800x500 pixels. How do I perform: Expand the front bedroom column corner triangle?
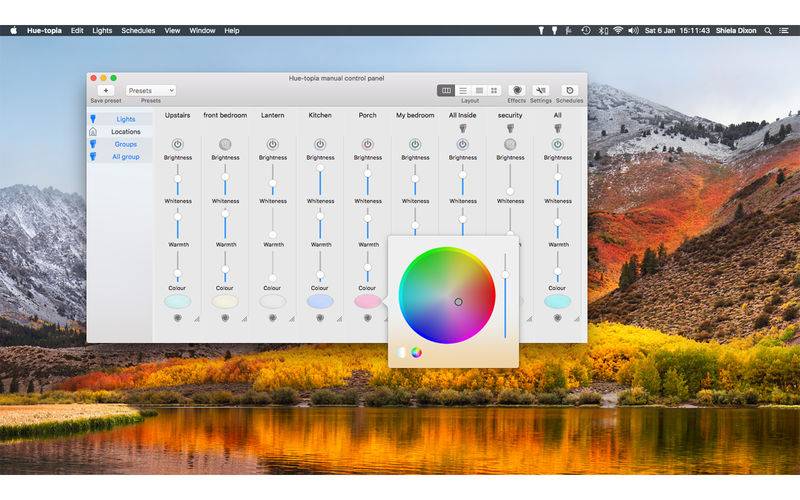(244, 319)
